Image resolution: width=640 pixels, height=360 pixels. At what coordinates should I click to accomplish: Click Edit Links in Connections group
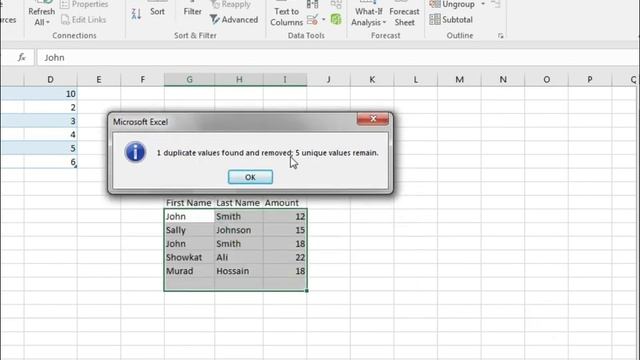click(83, 20)
